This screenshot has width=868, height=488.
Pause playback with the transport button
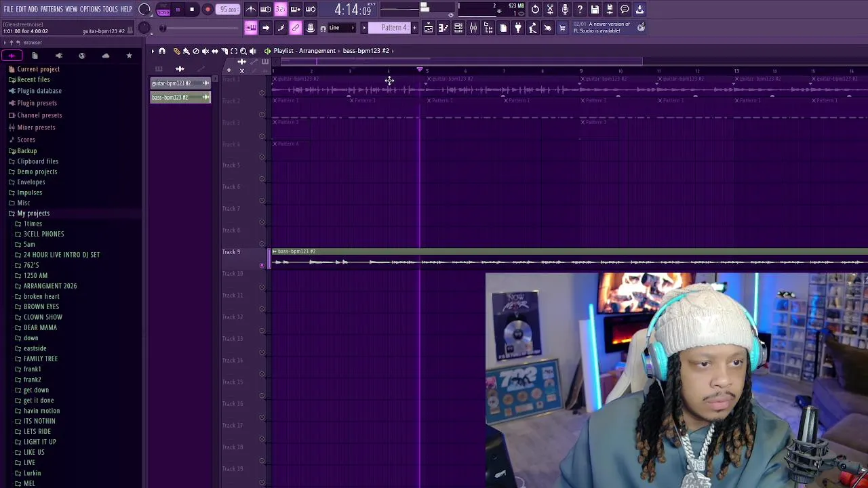coord(178,9)
